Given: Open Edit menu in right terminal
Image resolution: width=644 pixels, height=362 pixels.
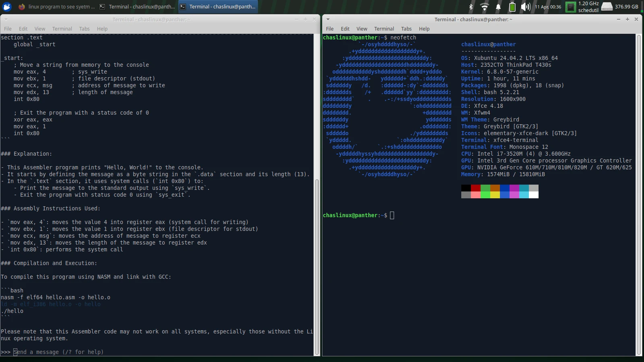Looking at the screenshot, I should click(x=345, y=29).
